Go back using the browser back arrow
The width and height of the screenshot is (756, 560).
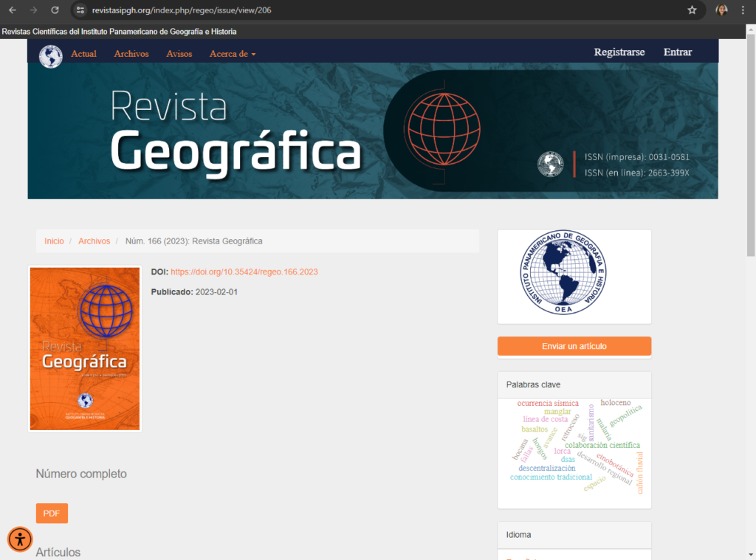tap(13, 10)
